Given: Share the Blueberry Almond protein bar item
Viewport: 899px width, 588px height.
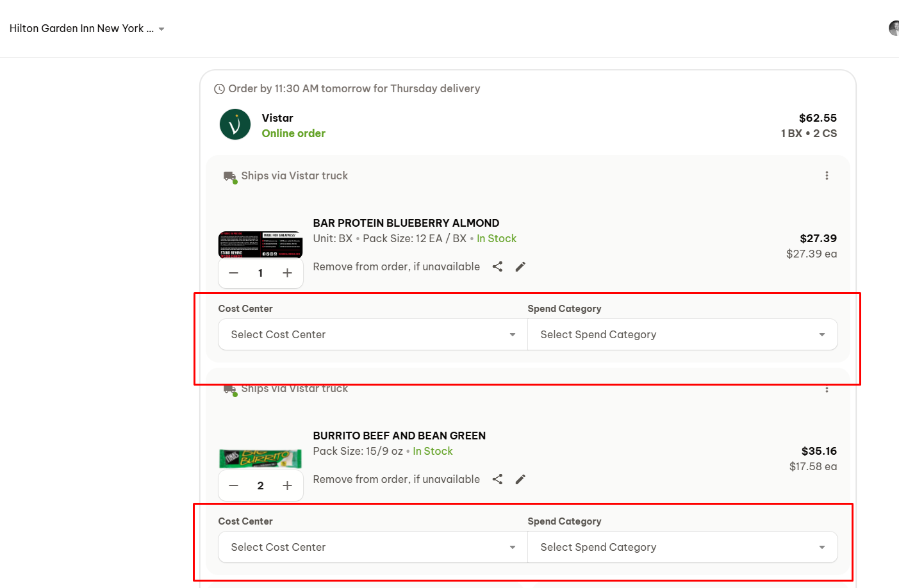Looking at the screenshot, I should click(x=497, y=266).
